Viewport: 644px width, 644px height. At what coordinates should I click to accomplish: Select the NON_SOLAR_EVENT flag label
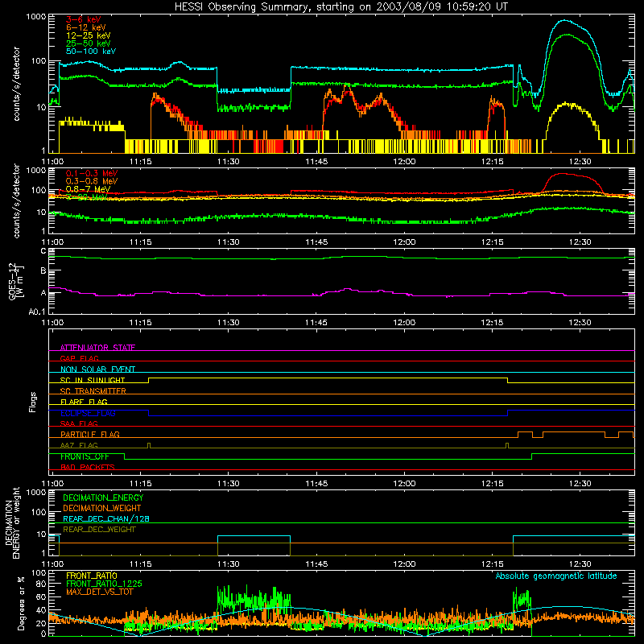click(x=97, y=369)
